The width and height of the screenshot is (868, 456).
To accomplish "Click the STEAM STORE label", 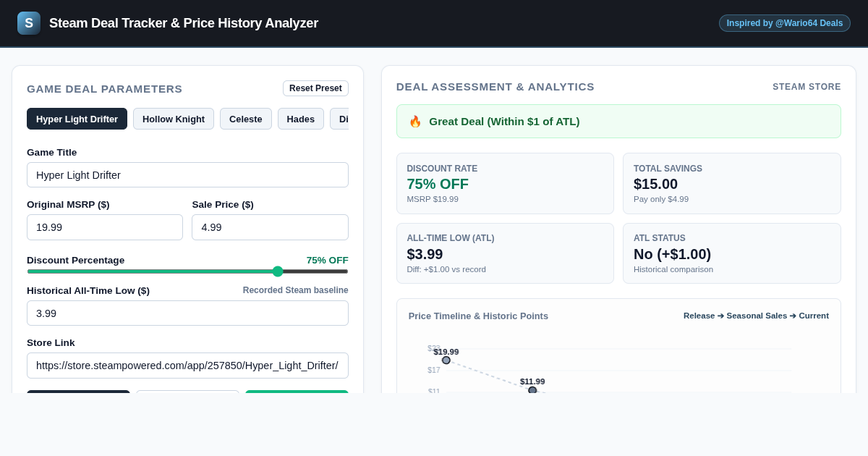I will click(807, 87).
